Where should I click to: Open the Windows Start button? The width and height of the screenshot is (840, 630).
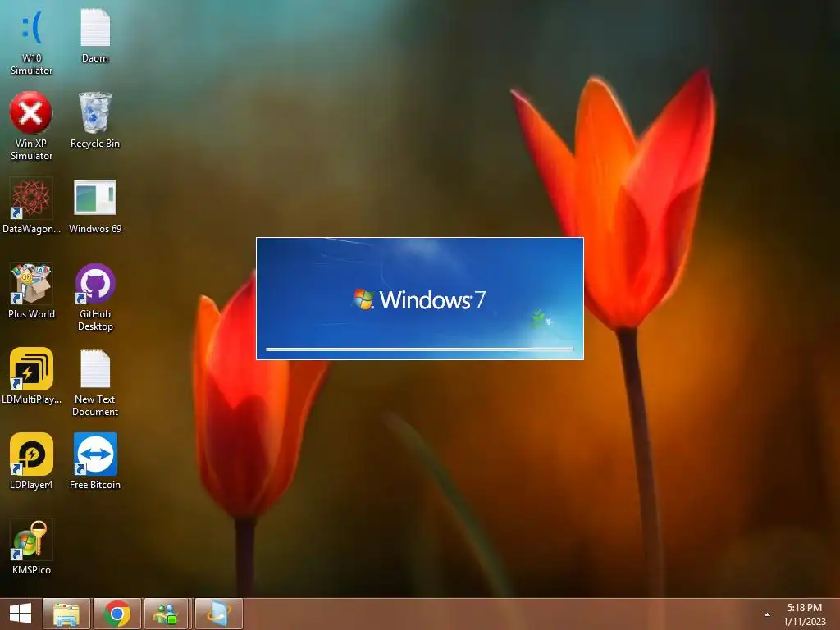(21, 614)
